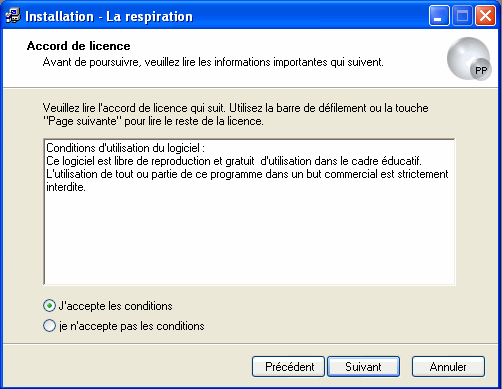Click the "Avant de poursuivre" subtitle line
The height and width of the screenshot is (389, 502).
tap(213, 62)
